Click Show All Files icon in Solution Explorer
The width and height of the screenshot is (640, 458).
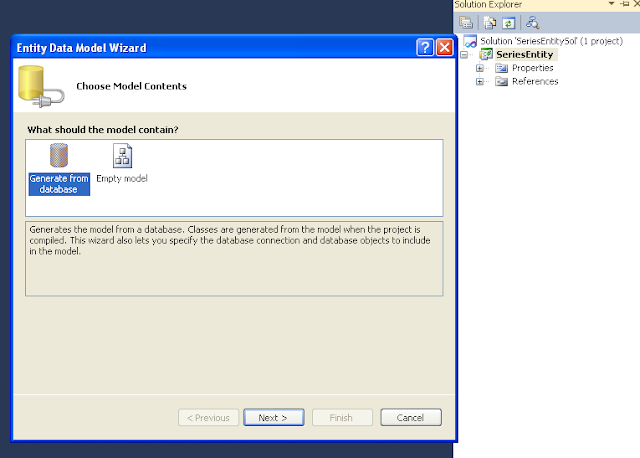click(x=489, y=22)
